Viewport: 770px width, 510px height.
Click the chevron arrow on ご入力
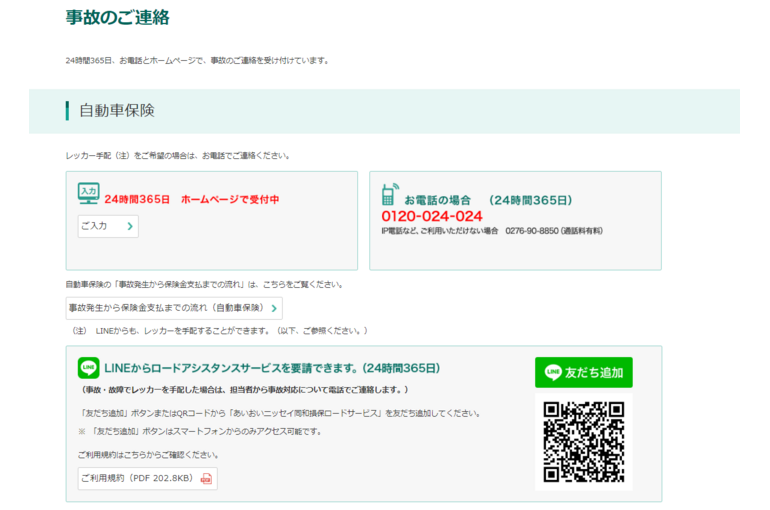pos(130,227)
